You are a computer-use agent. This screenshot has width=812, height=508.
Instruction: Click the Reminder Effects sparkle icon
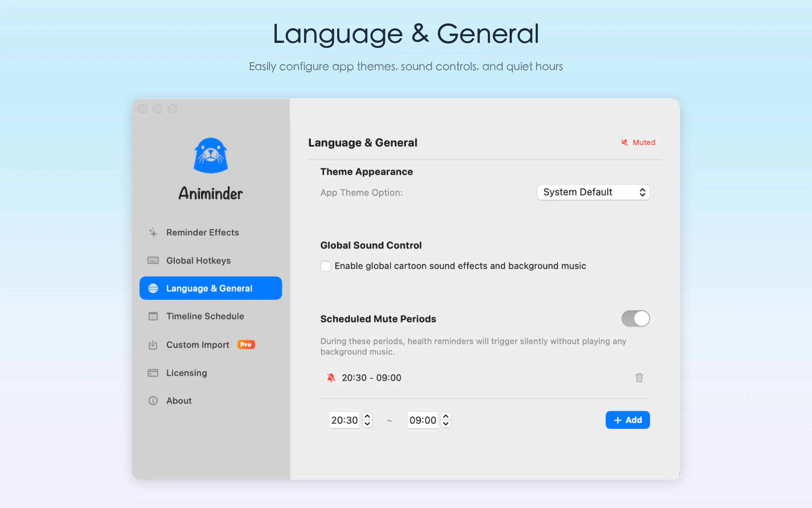tap(153, 232)
